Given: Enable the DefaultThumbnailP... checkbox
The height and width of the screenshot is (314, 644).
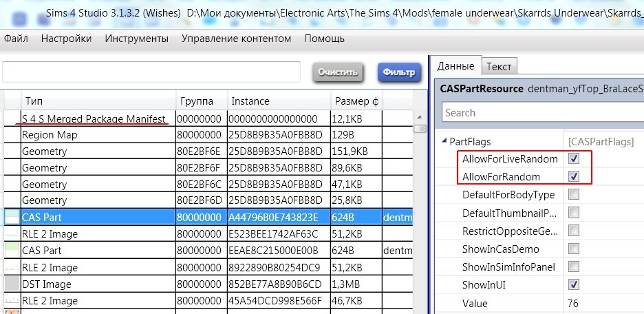Looking at the screenshot, I should (x=574, y=213).
